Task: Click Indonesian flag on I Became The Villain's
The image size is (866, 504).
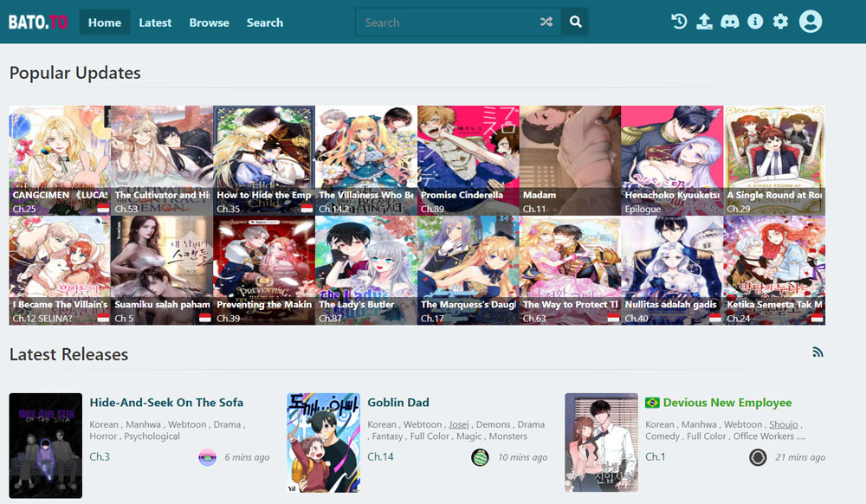Action: coord(103,318)
